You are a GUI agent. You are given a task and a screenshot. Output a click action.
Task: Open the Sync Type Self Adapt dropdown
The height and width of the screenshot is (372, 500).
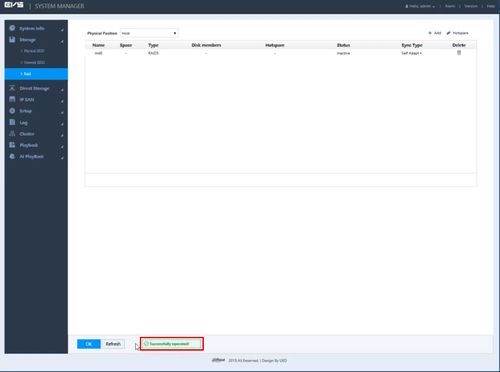411,53
